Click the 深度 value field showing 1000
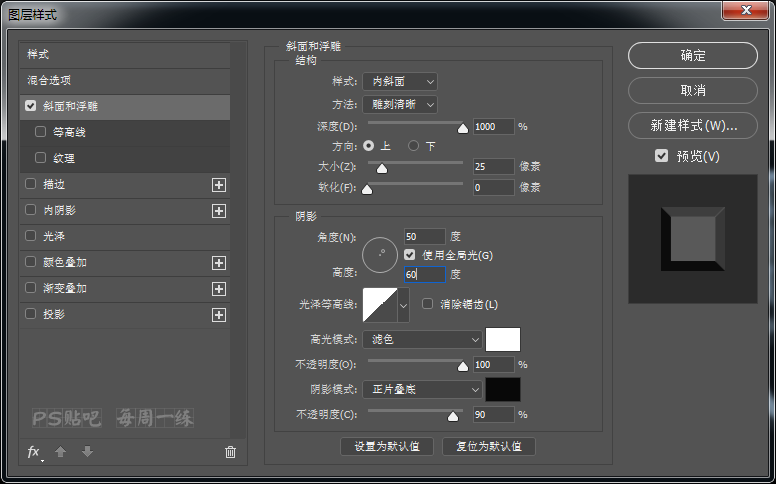 493,127
